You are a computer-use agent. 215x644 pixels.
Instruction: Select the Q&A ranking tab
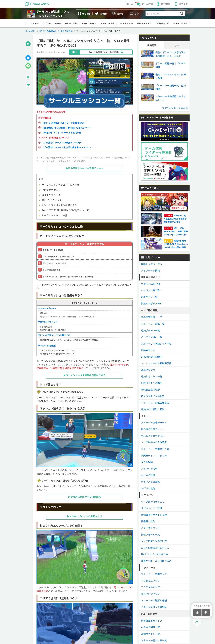177,45
